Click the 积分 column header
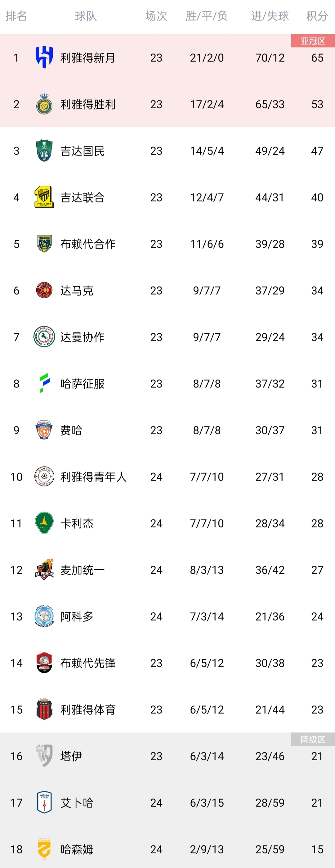Viewport: 335px width, 868px height. (317, 16)
